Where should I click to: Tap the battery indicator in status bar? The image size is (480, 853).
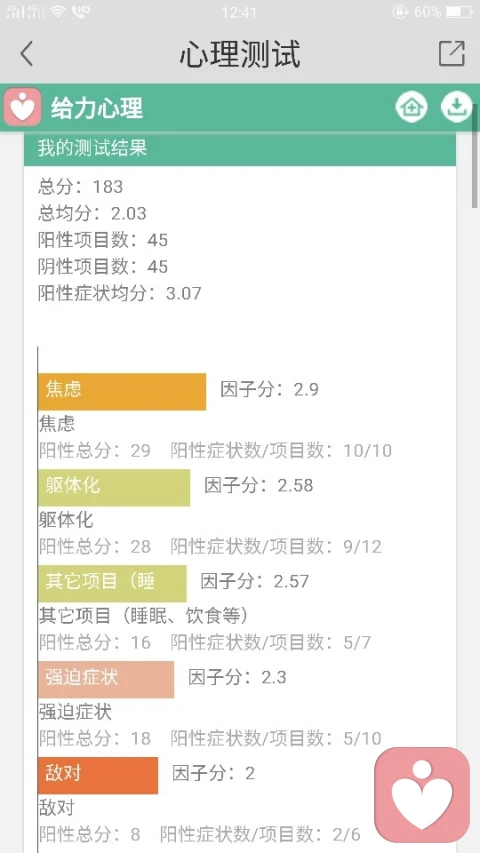click(459, 11)
